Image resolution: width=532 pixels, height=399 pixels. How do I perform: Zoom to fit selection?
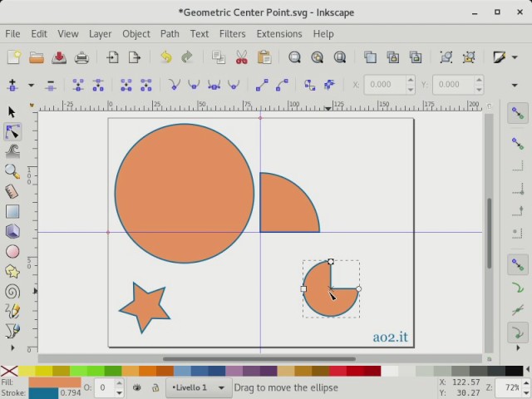294,57
